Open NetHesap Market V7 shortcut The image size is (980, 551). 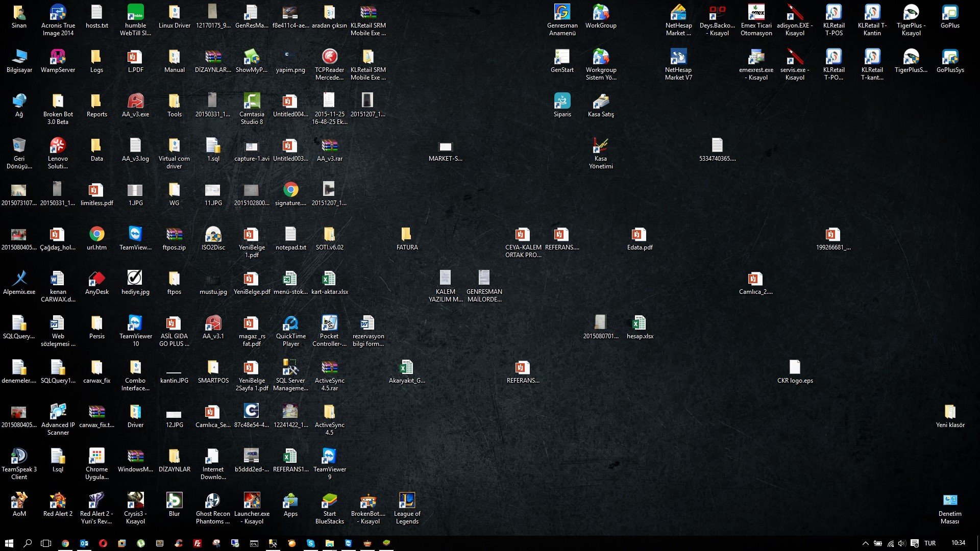(x=678, y=64)
